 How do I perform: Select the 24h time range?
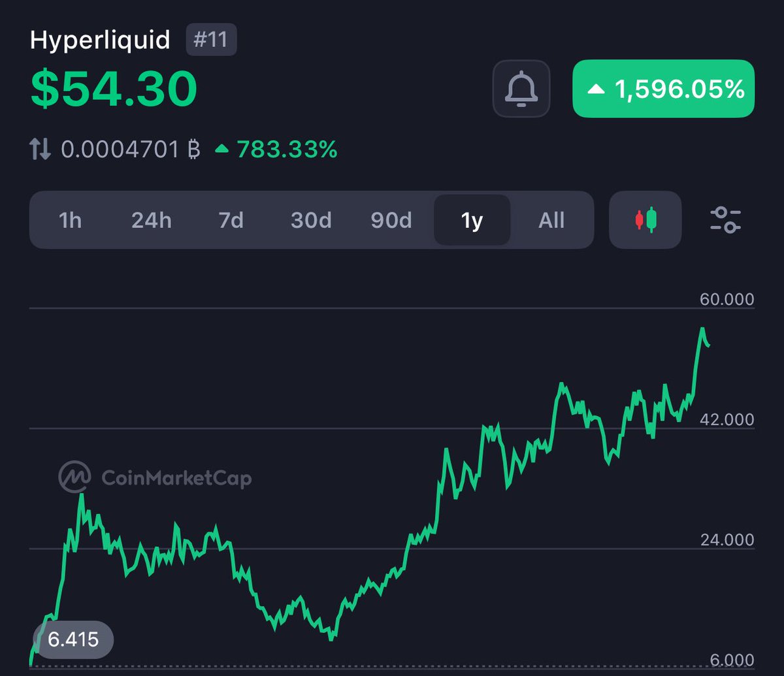(x=152, y=220)
